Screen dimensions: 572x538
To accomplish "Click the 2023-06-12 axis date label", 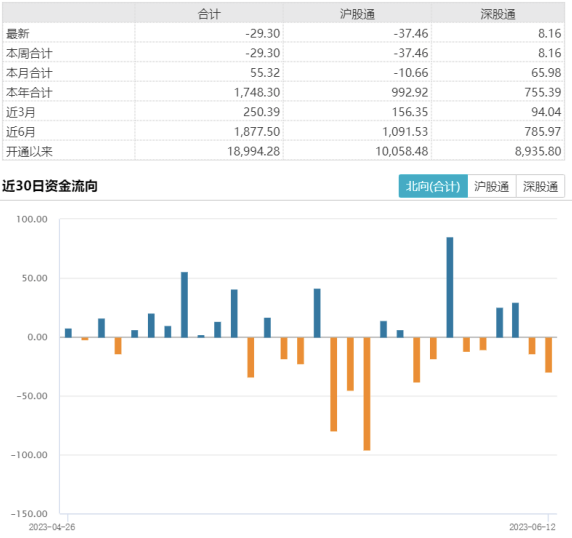I will pyautogui.click(x=532, y=527).
